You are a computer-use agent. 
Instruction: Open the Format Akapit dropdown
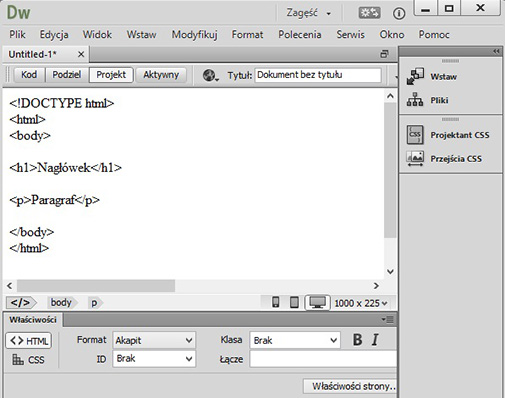(x=154, y=340)
